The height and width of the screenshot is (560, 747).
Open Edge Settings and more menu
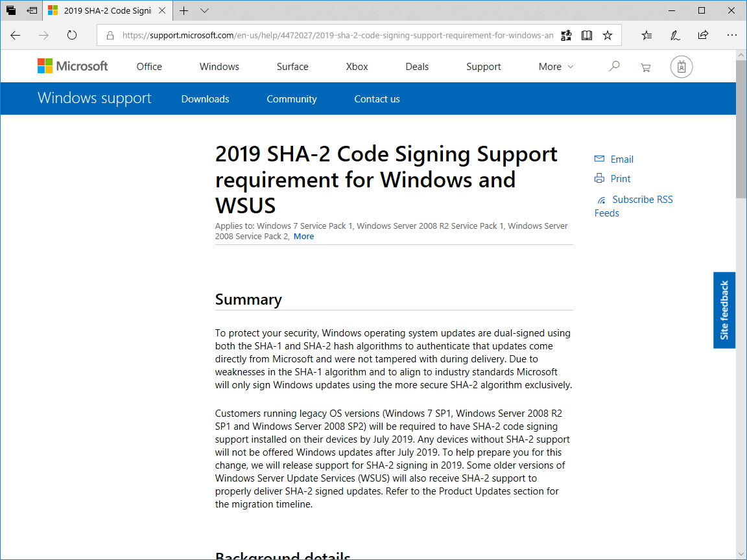click(732, 36)
